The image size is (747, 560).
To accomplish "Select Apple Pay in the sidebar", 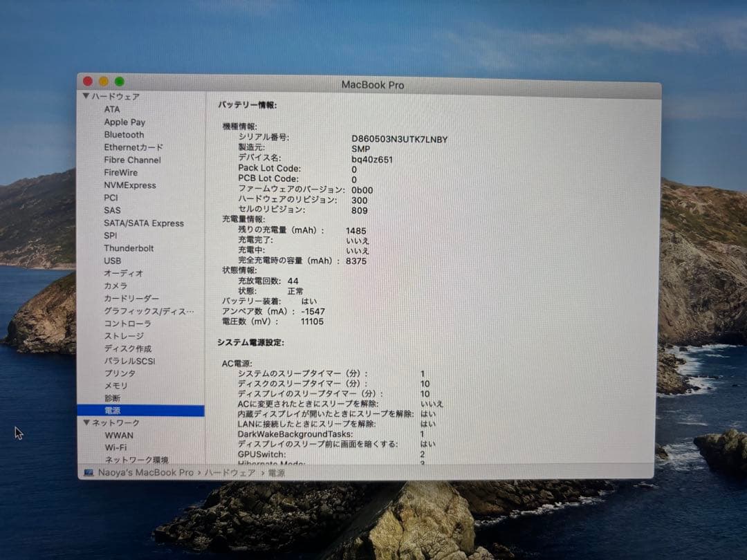I will coord(124,122).
